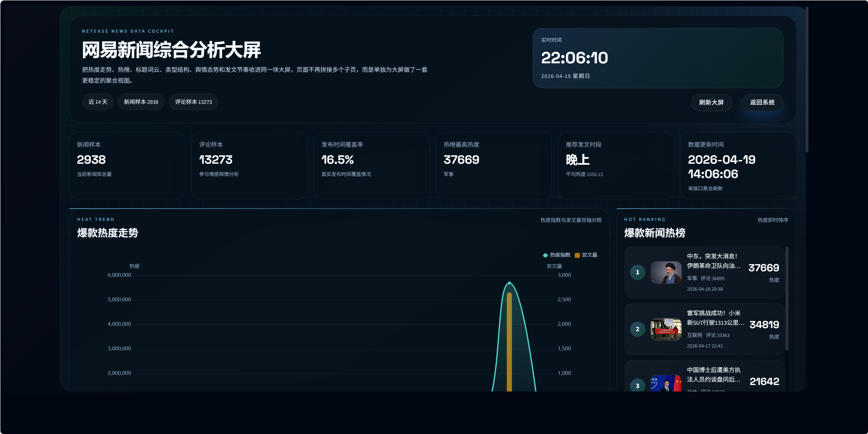
Task: Click rank 1 badge in hot ranking
Action: (637, 272)
